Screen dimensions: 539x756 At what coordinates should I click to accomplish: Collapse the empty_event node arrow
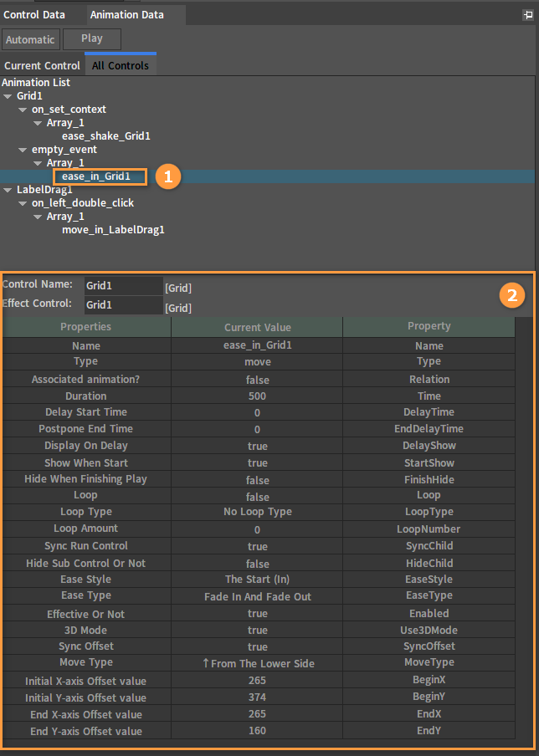coord(23,150)
